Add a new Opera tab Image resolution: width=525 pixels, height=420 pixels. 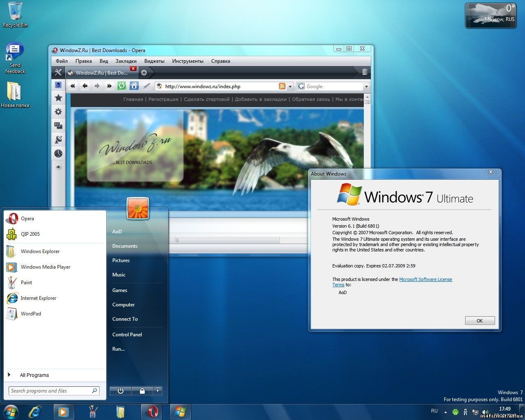pyautogui.click(x=144, y=73)
